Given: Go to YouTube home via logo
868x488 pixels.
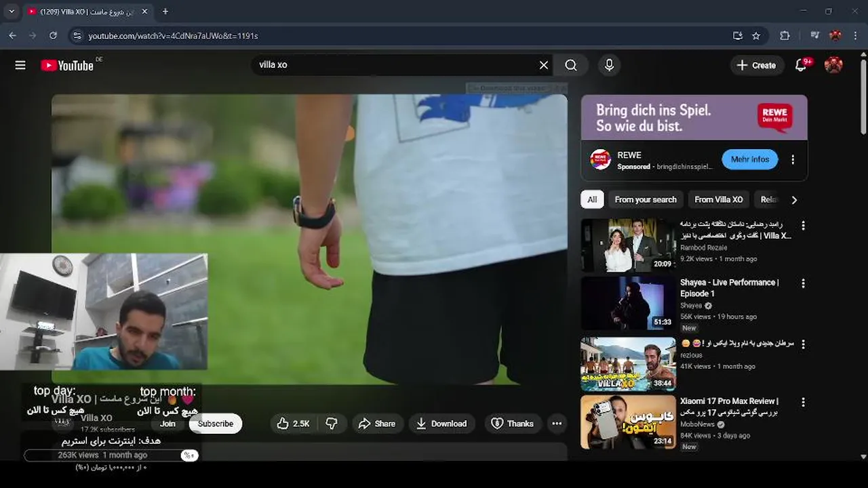Looking at the screenshot, I should [67, 65].
